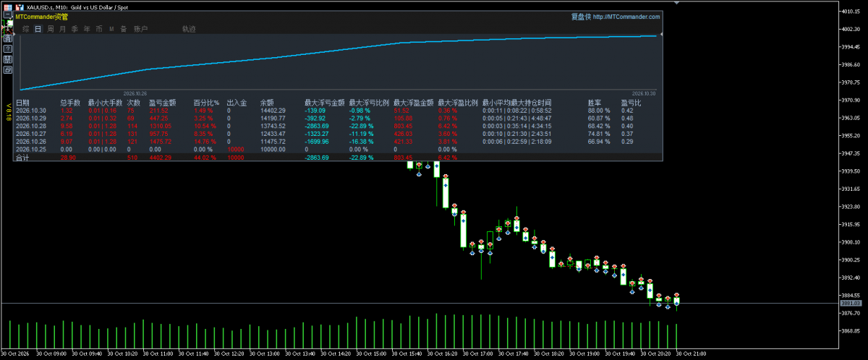The height and width of the screenshot is (360, 868).
Task: Click the deposit value 10000 in 2026.10.25 row
Action: 236,149
